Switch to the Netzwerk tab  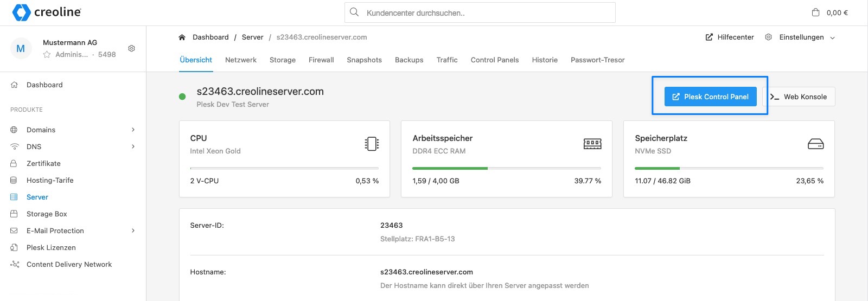241,60
